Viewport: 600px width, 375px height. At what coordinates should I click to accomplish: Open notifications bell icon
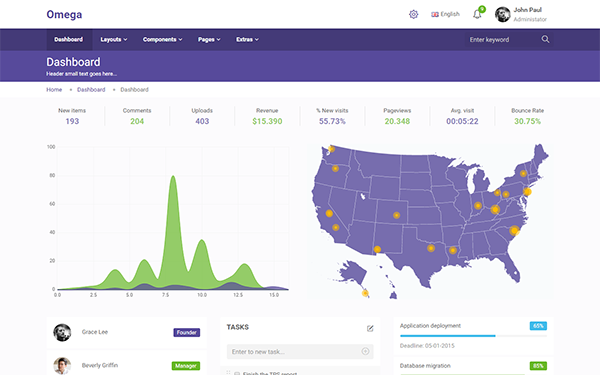(477, 15)
